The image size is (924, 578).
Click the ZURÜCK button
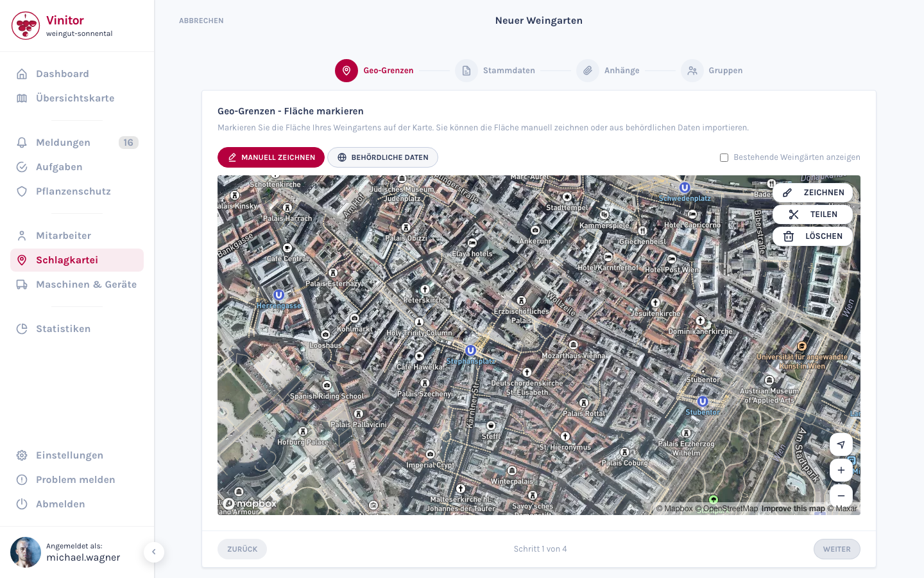coord(243,549)
